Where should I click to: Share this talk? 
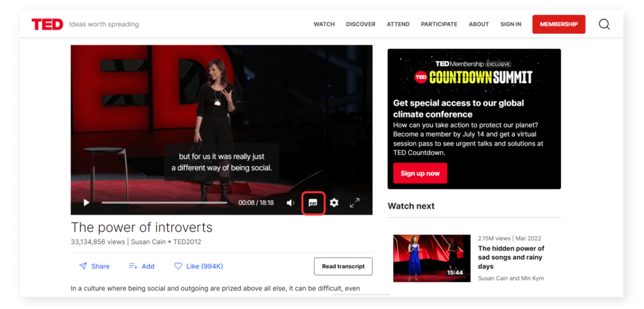tap(94, 266)
